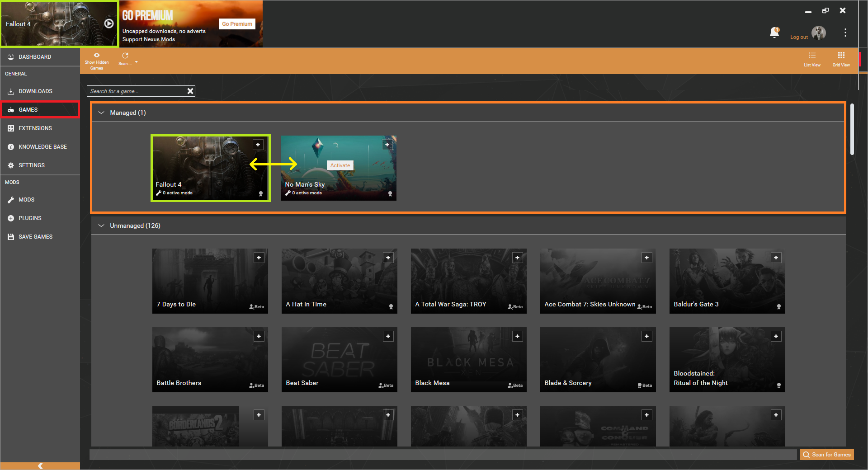Toggle Show Hidden Games
This screenshot has height=470, width=868.
pos(97,61)
